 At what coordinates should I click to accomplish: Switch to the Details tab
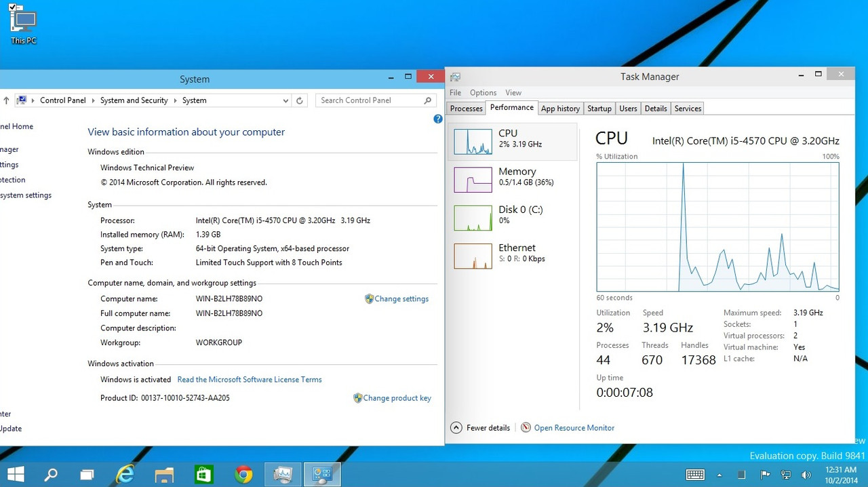656,109
